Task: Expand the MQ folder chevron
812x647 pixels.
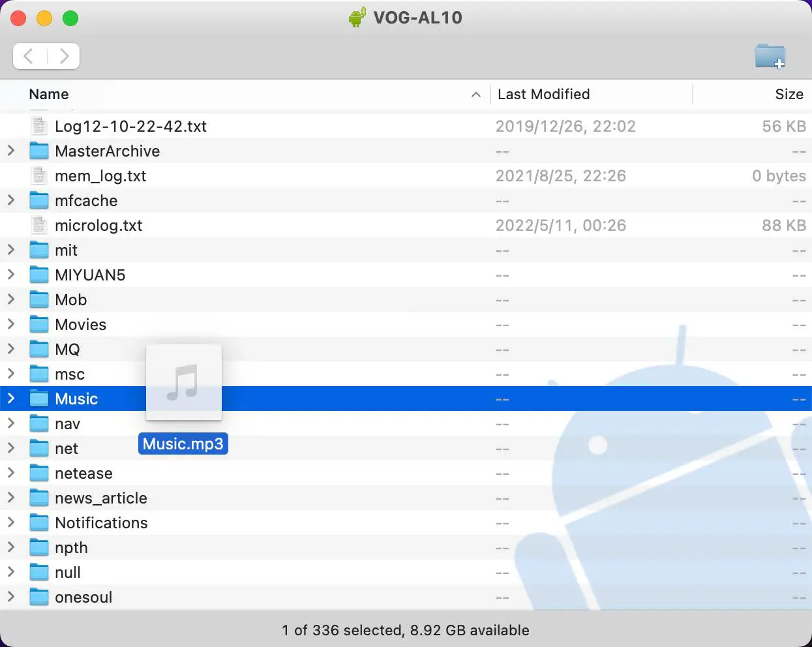Action: point(11,349)
